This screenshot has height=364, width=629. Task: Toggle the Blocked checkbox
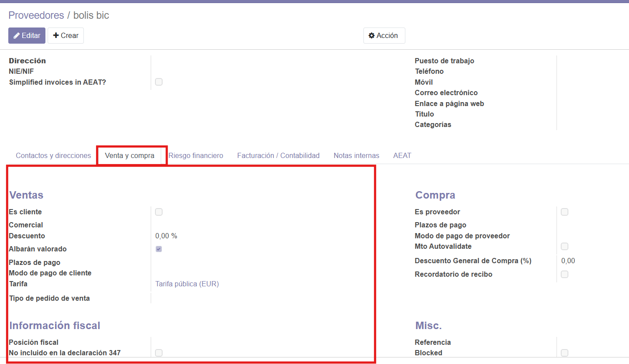click(x=564, y=353)
